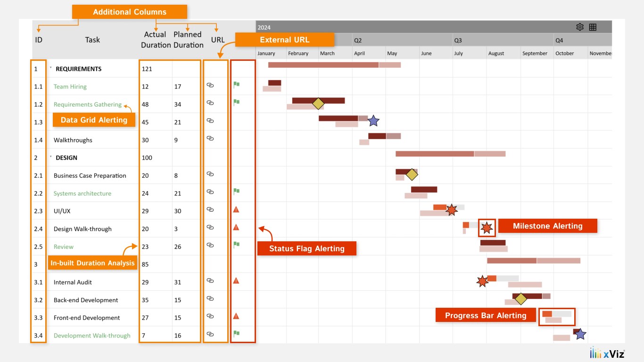
Task: Open the URL link icon for Team Hiring
Action: [x=210, y=85]
